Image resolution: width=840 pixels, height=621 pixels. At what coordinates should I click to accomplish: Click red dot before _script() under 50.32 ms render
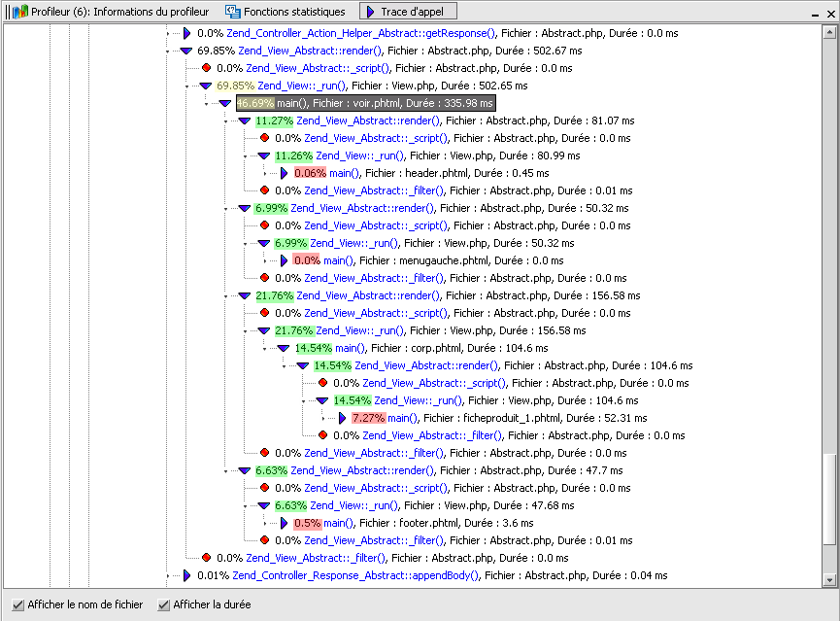[x=265, y=225]
